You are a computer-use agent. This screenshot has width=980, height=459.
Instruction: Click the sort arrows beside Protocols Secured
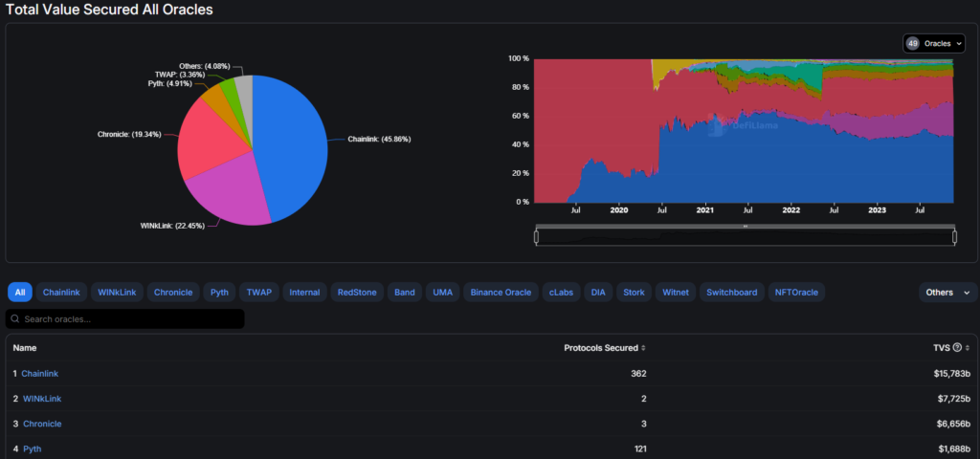[x=643, y=348]
